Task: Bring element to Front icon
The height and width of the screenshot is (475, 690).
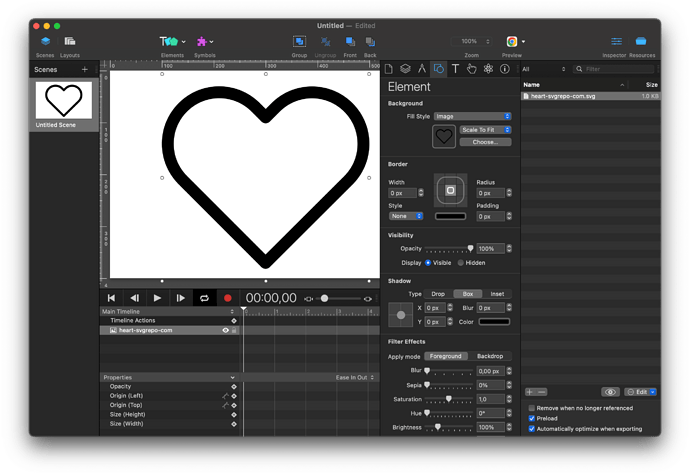Action: [350, 41]
